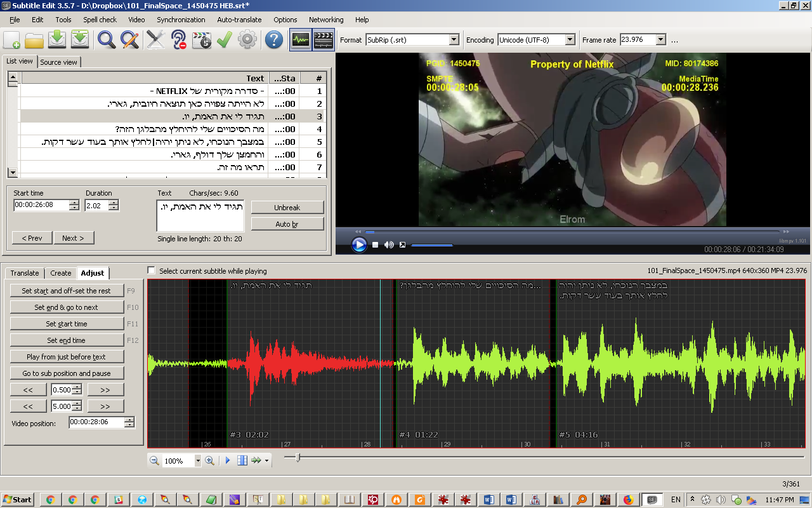
Task: Click the waveform position slider handle
Action: coord(298,457)
